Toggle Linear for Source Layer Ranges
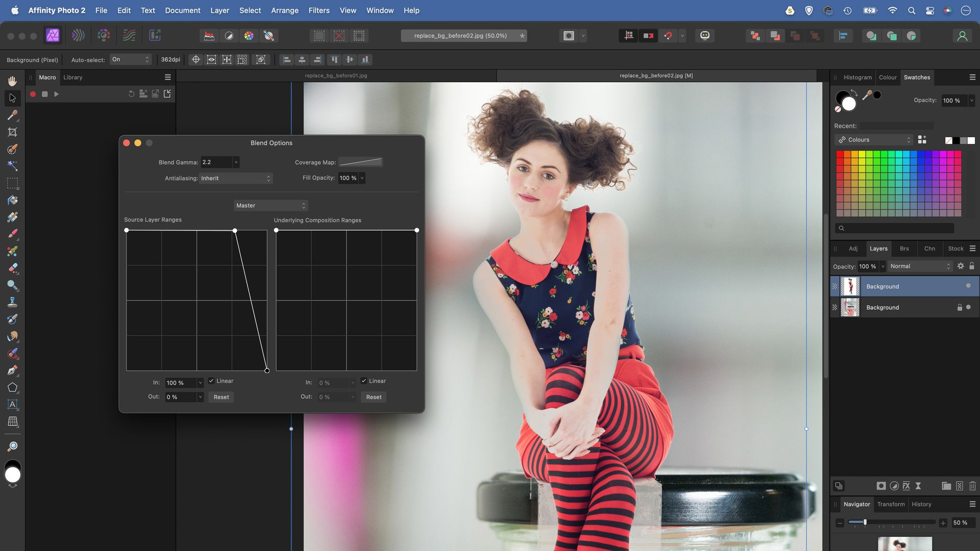Viewport: 980px width, 551px height. tap(211, 381)
